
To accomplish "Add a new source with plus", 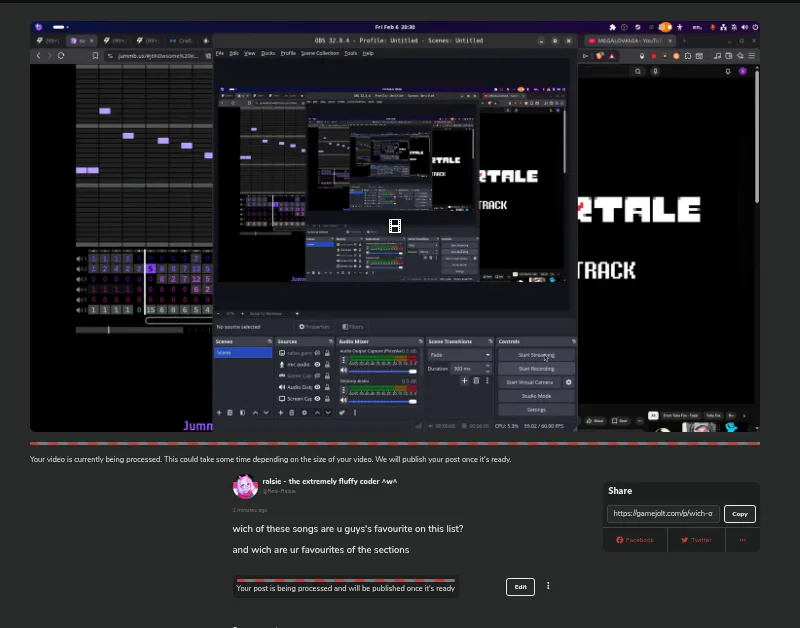I will [280, 412].
